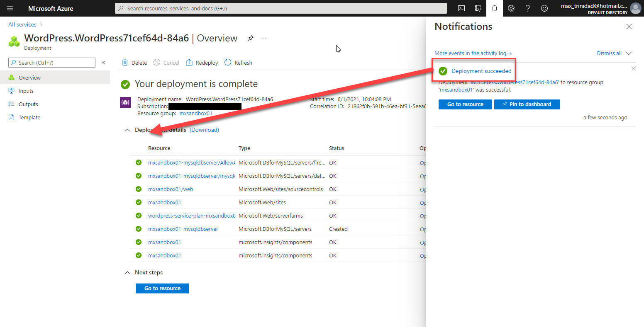
Task: Click Go to resource in Notifications panel
Action: (x=465, y=104)
